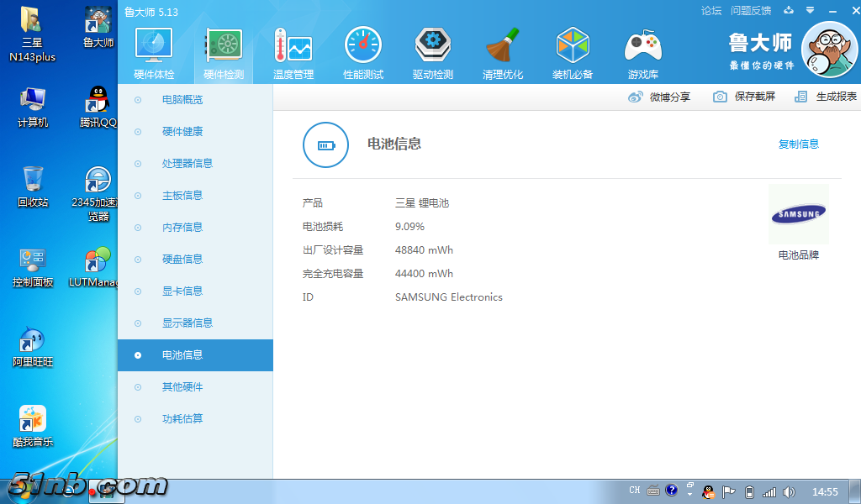Select 功耗估算 in the sidebar
This screenshot has height=504, width=861.
click(x=182, y=419)
